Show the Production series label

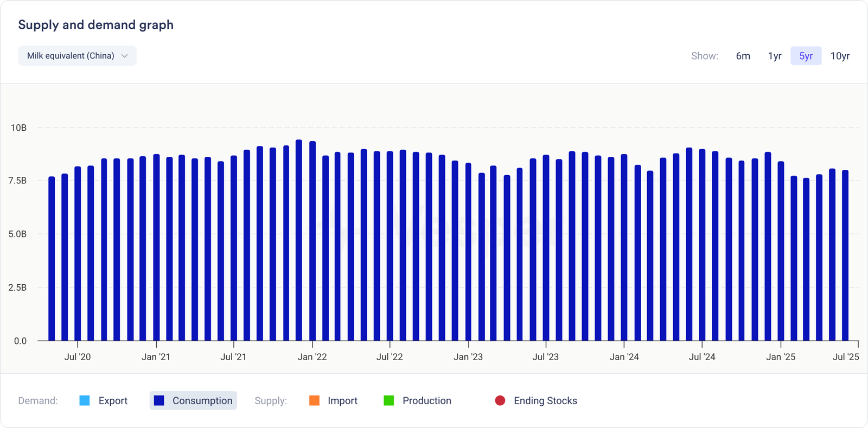(426, 400)
